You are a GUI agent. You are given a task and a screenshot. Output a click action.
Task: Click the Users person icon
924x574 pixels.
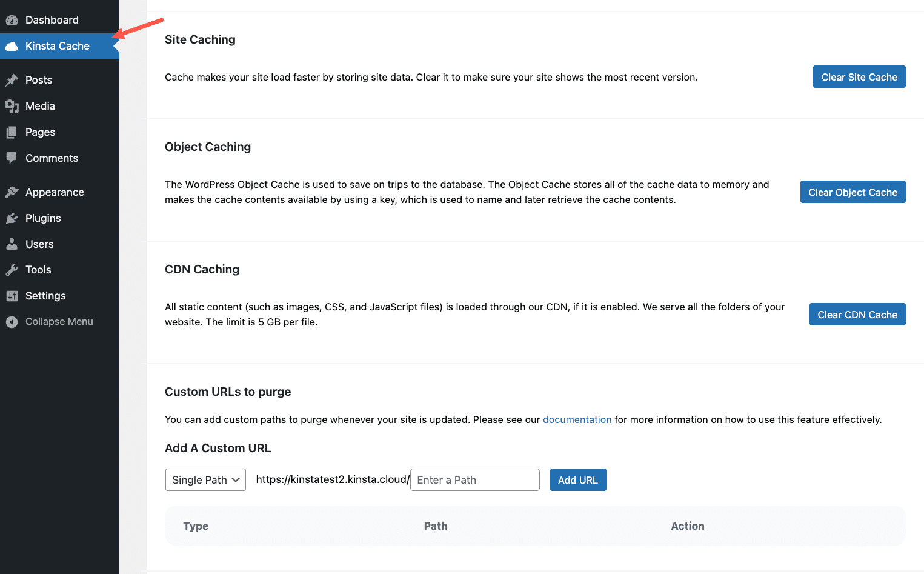tap(12, 244)
